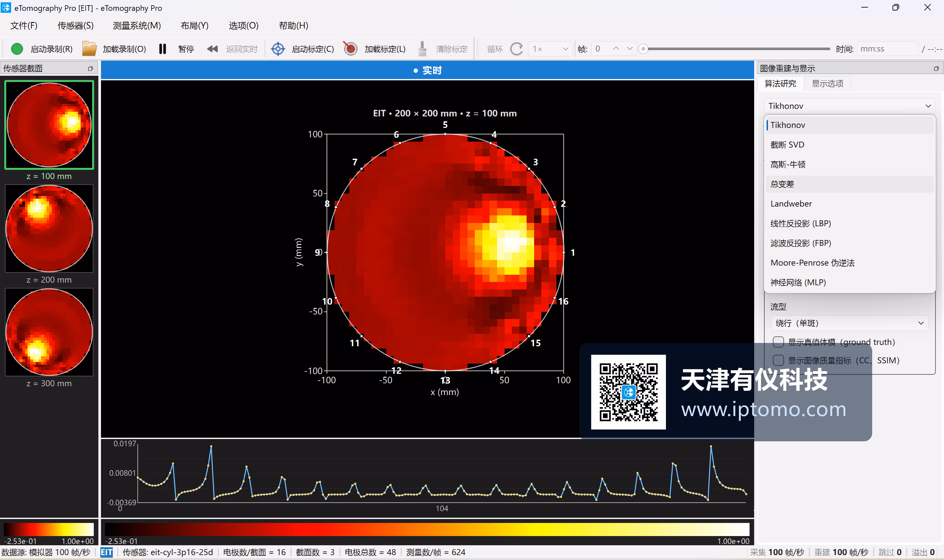This screenshot has width=944, height=560.
Task: Toggle 显示真值体模 (ground truth) checkbox
Action: [x=778, y=342]
